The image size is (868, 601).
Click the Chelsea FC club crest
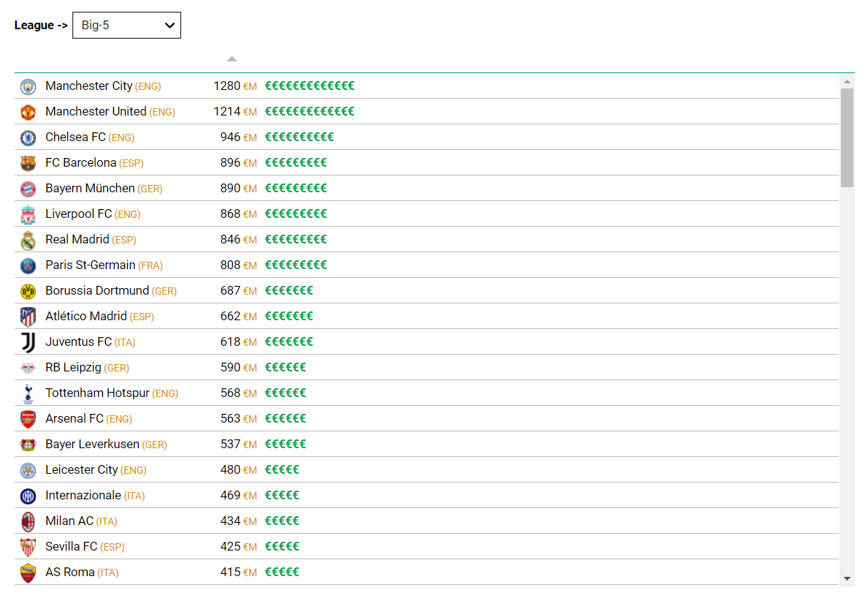(28, 137)
